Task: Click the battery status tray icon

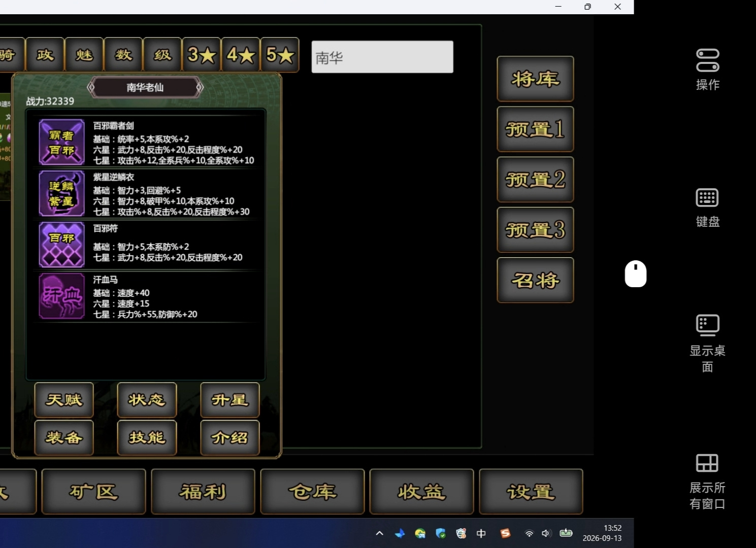Action: click(x=566, y=533)
